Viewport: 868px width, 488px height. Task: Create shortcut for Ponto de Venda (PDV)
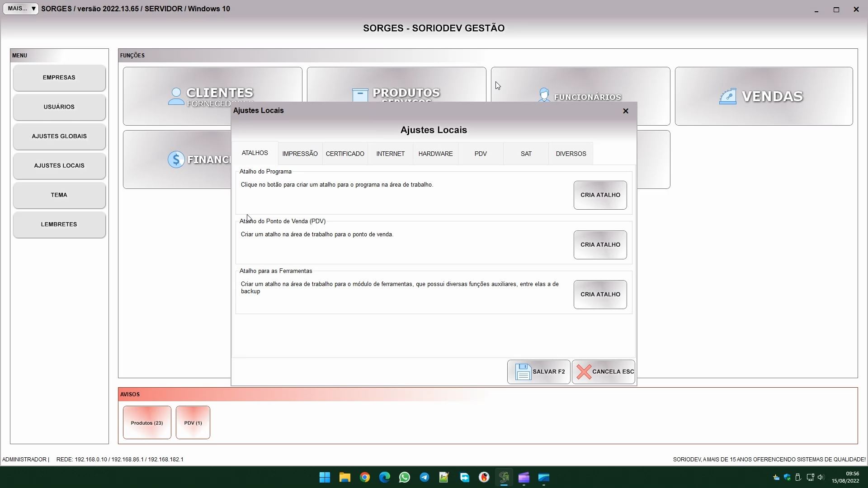(600, 245)
